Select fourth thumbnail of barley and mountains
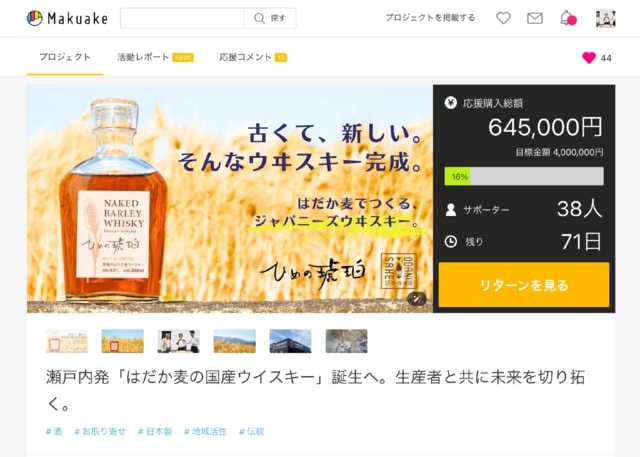The height and width of the screenshot is (457, 640). (x=235, y=341)
